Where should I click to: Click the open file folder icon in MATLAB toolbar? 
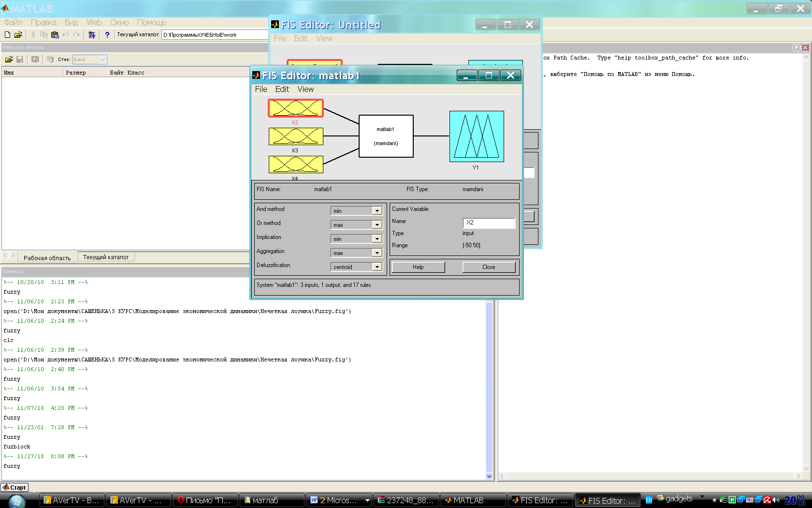pos(18,35)
